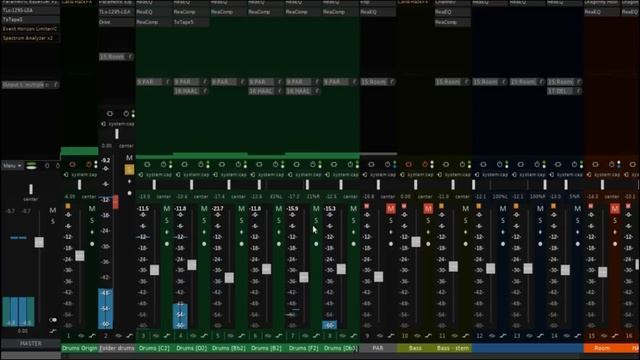The image size is (640, 360).
Task: Unmute the Room track
Action: [x=615, y=209]
